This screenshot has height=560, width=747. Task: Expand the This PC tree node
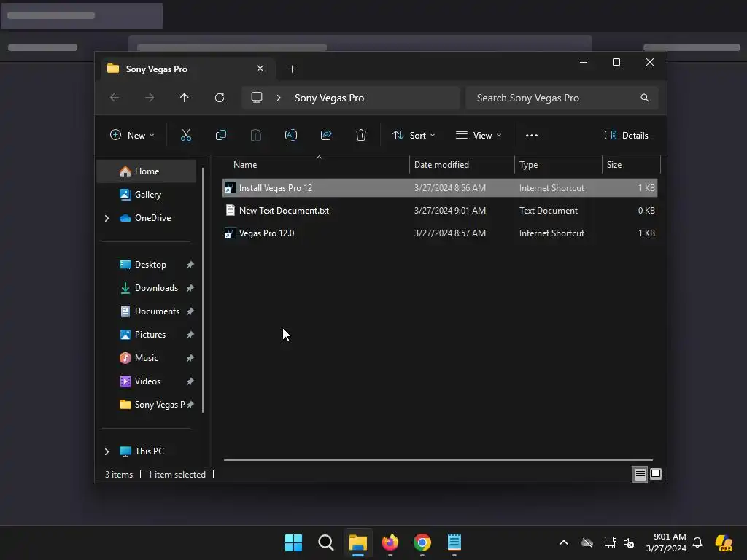(x=107, y=451)
